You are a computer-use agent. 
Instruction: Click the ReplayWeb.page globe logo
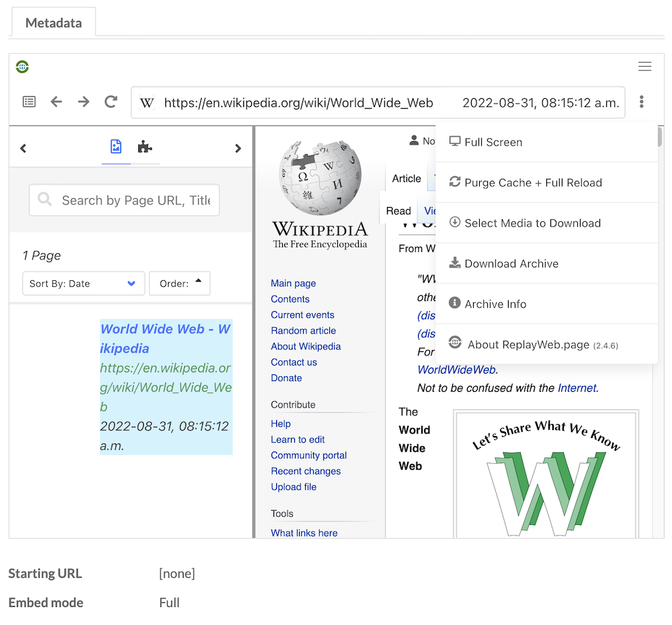point(22,67)
